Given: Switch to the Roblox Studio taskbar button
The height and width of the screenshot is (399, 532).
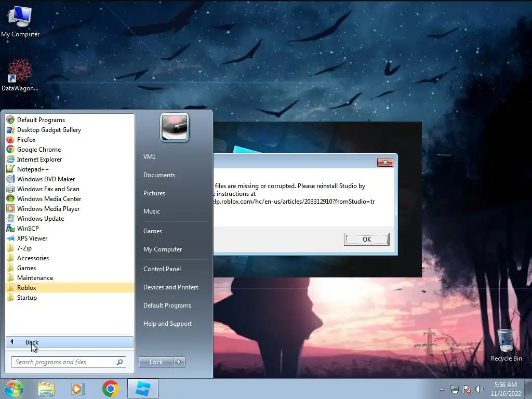Looking at the screenshot, I should point(143,389).
